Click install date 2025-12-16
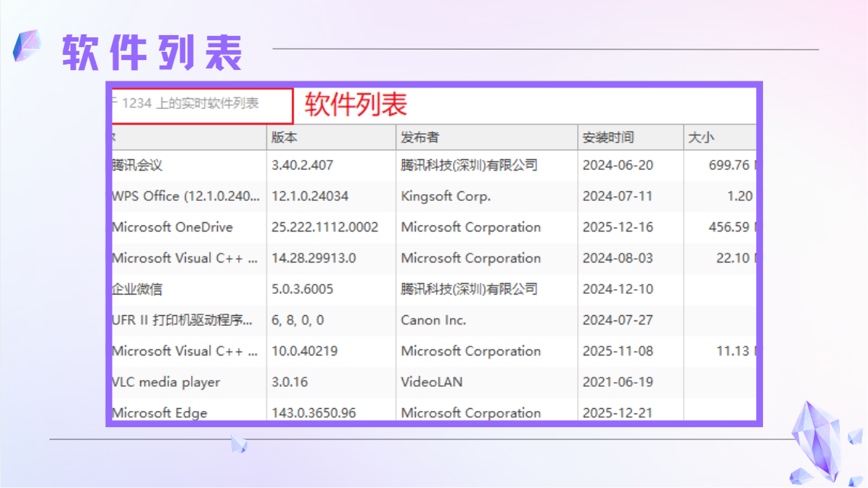This screenshot has height=488, width=868. (617, 227)
